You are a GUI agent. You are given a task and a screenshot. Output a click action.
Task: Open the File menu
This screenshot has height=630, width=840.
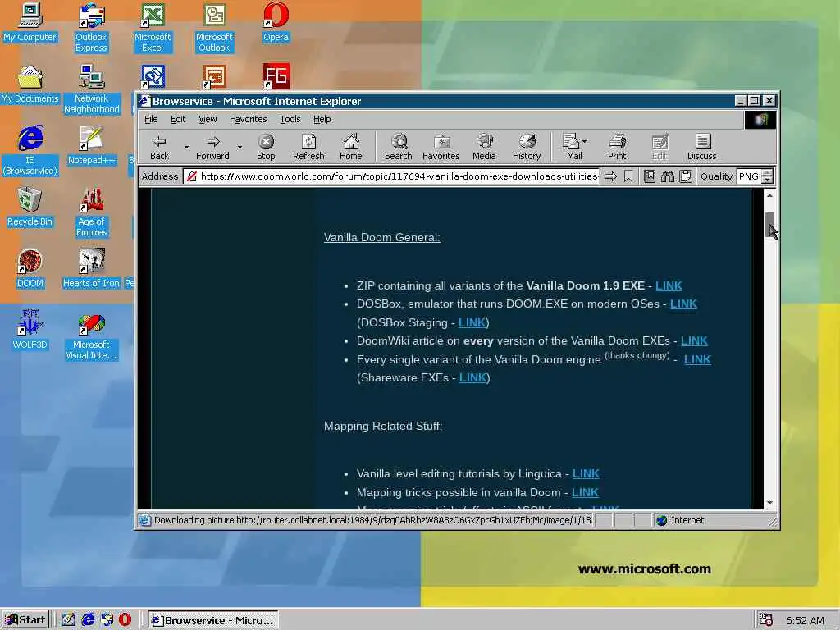click(x=151, y=119)
